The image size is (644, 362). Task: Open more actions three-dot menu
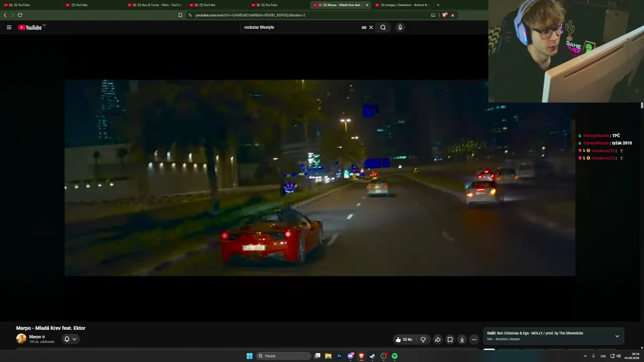[474, 339]
